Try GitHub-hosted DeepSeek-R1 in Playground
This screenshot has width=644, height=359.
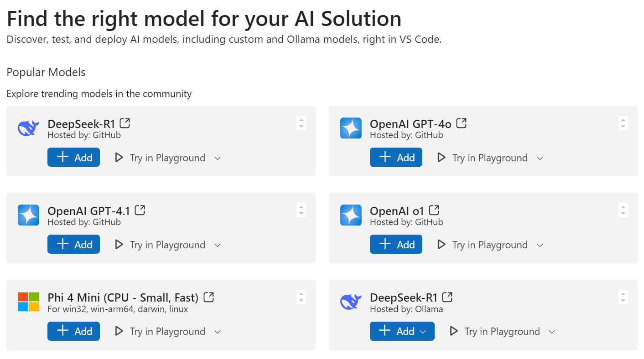coord(160,158)
